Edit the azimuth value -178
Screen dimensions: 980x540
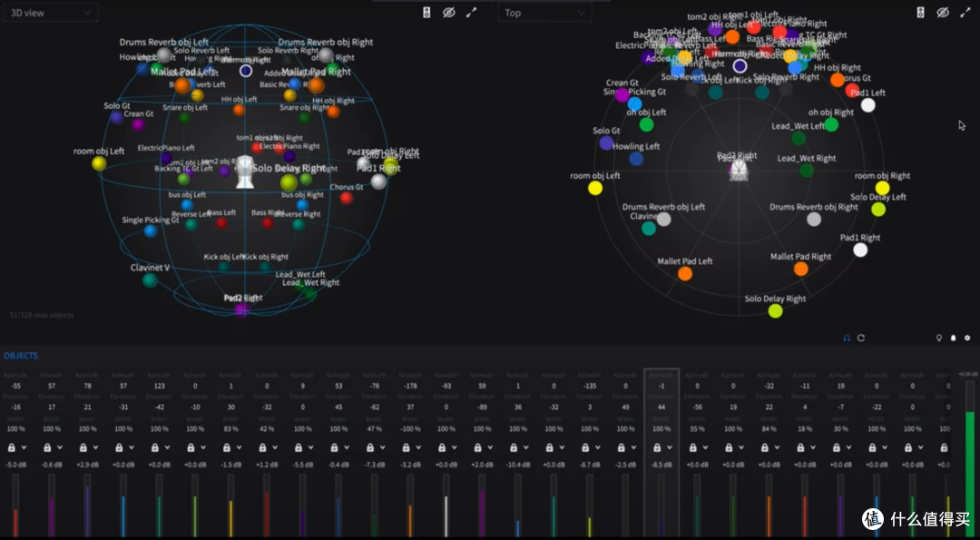click(410, 387)
